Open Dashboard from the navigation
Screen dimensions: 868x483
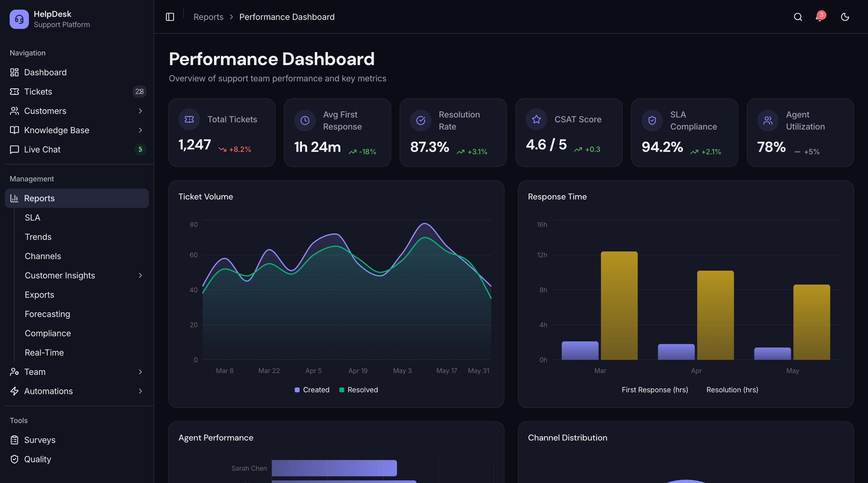click(77, 72)
